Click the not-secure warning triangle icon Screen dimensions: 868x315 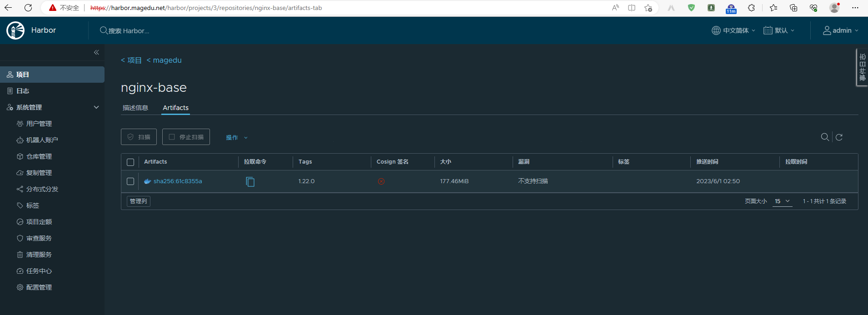click(53, 8)
